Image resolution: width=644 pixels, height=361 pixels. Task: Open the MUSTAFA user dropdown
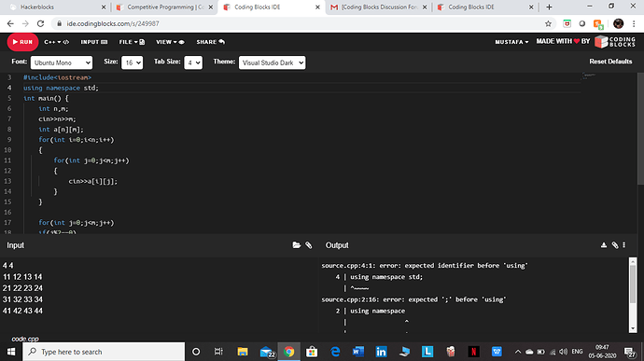[511, 42]
